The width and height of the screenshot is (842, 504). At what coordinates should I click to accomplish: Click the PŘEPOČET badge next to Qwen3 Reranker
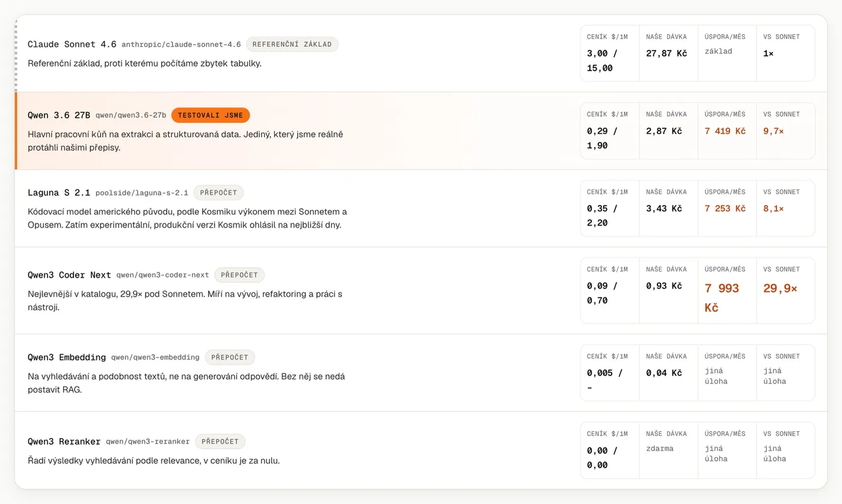pyautogui.click(x=220, y=441)
